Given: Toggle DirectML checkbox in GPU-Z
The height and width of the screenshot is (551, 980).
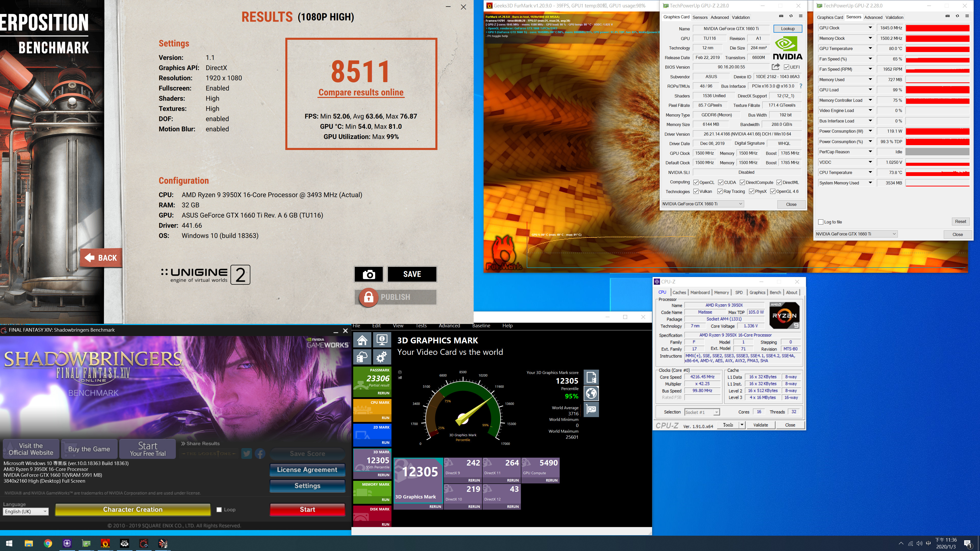Looking at the screenshot, I should (x=779, y=183).
